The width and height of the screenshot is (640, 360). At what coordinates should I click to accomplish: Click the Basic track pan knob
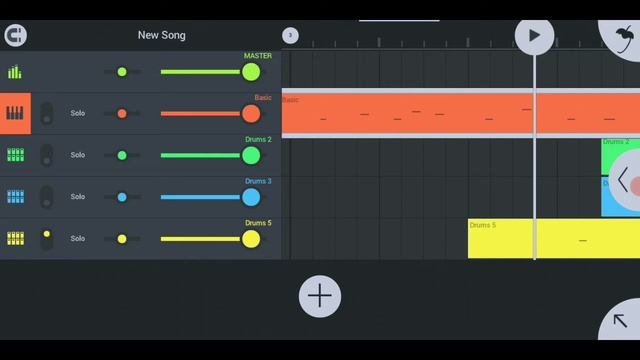coord(122,114)
